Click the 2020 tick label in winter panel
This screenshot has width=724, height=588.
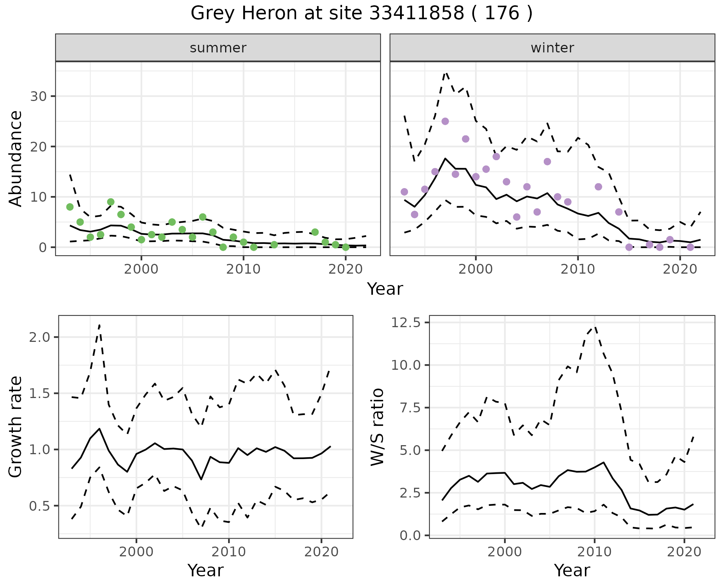pos(680,269)
